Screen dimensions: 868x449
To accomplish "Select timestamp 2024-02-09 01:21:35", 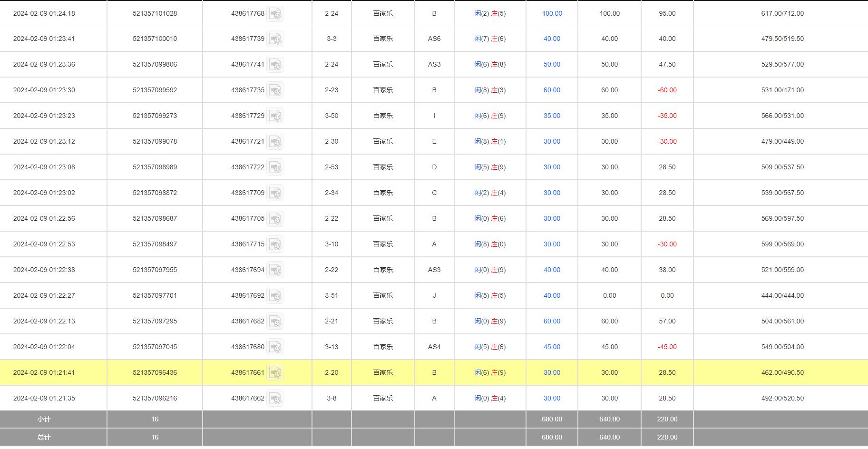I will pos(44,398).
